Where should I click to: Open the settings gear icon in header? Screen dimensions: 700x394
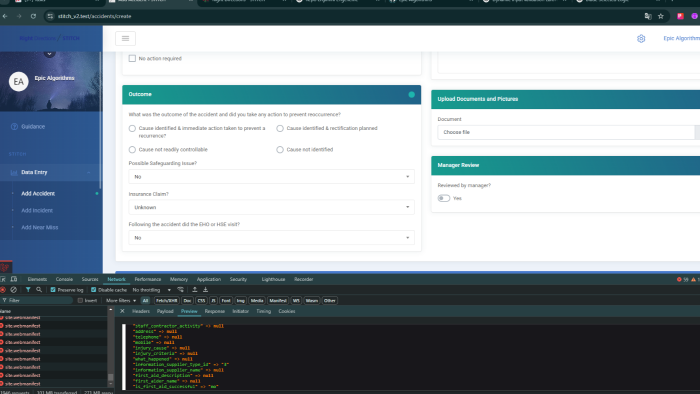click(x=641, y=38)
